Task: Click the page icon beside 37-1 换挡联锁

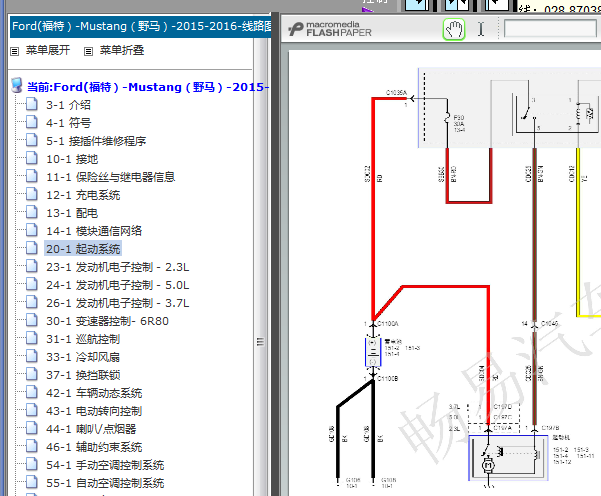Action: [32, 374]
